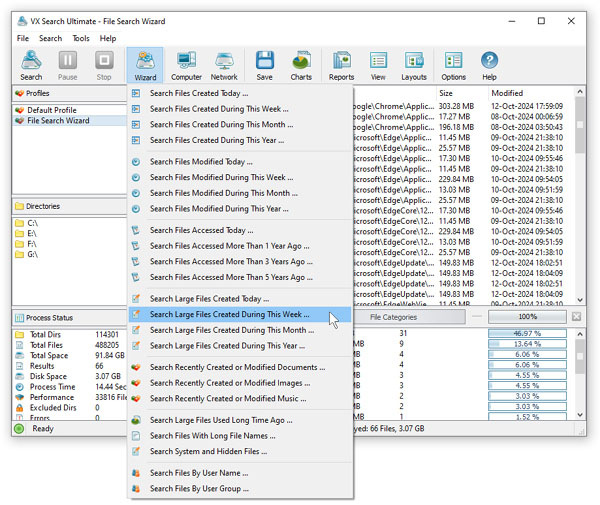Choose Search Files Accessed Today

tap(240, 230)
